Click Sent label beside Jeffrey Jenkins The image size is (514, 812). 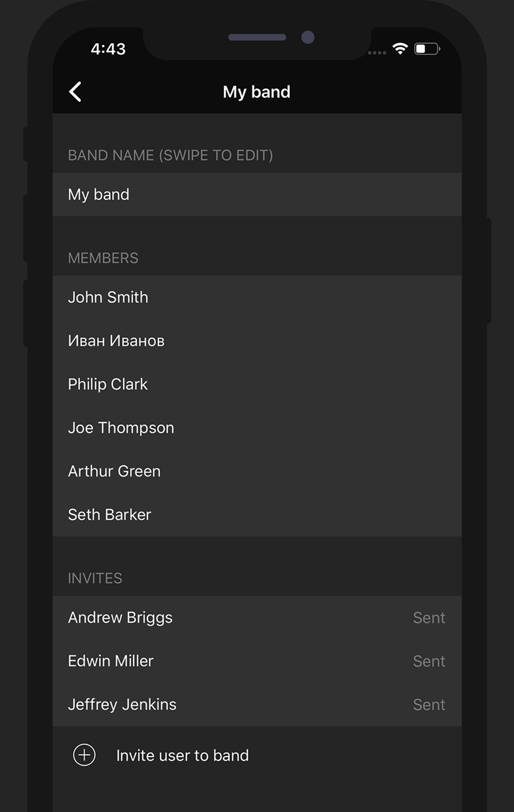[x=429, y=705]
